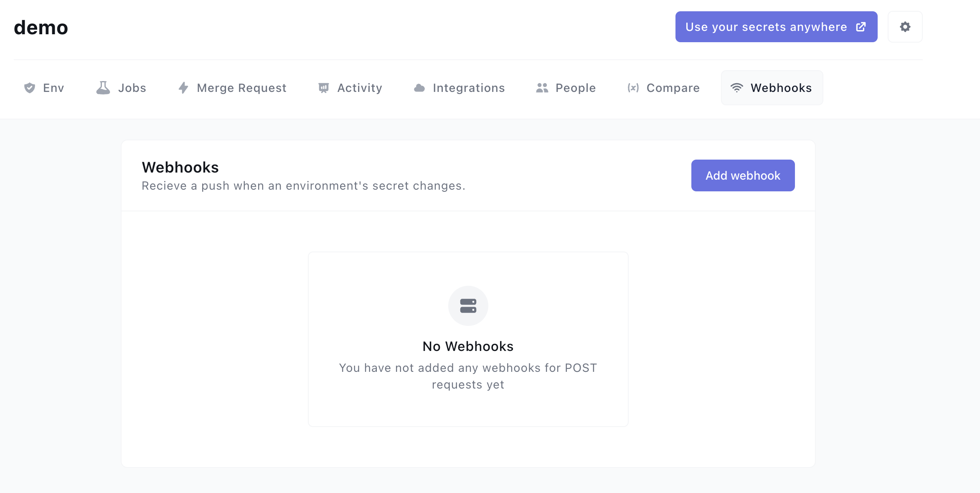Click the people group icon
This screenshot has width=980, height=493.
(x=542, y=88)
